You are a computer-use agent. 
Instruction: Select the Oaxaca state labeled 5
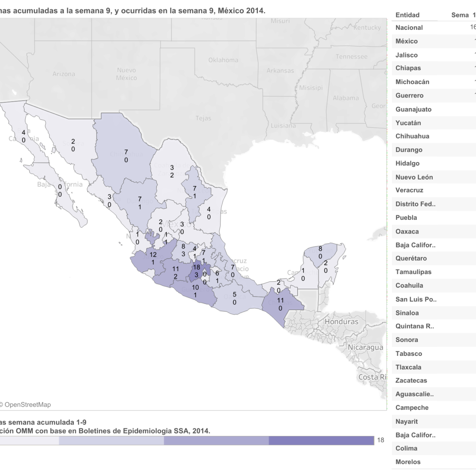click(x=234, y=298)
